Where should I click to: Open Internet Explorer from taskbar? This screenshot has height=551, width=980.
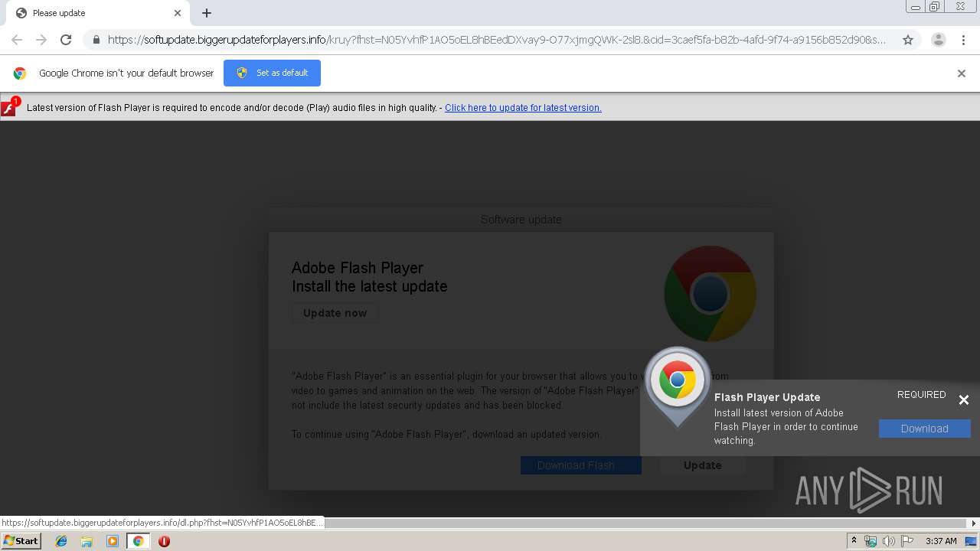[x=61, y=541]
